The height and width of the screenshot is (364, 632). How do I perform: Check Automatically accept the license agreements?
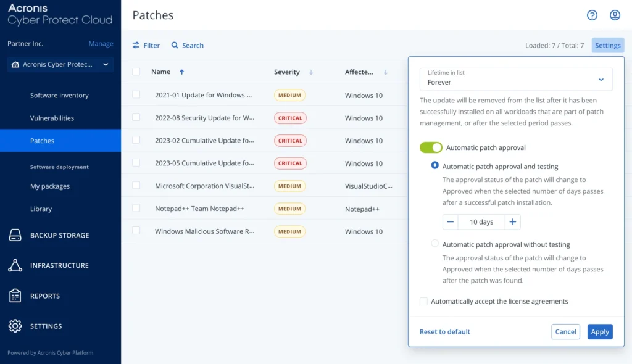[x=423, y=301]
